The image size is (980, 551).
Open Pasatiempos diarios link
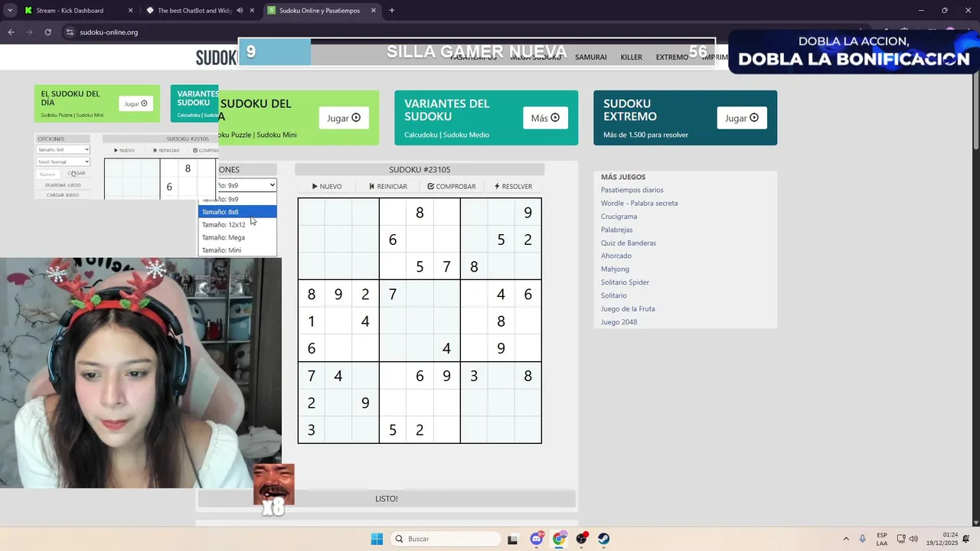pyautogui.click(x=632, y=190)
